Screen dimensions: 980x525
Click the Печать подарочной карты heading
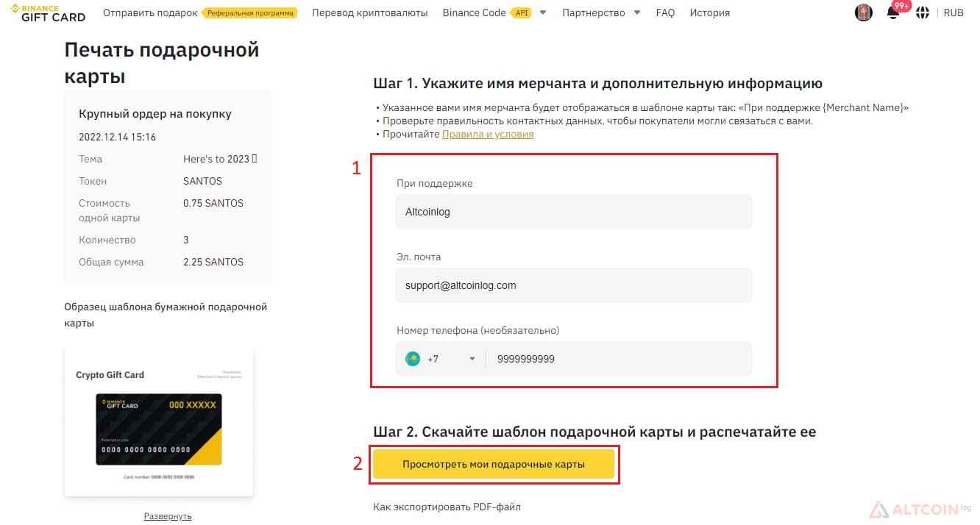point(162,63)
